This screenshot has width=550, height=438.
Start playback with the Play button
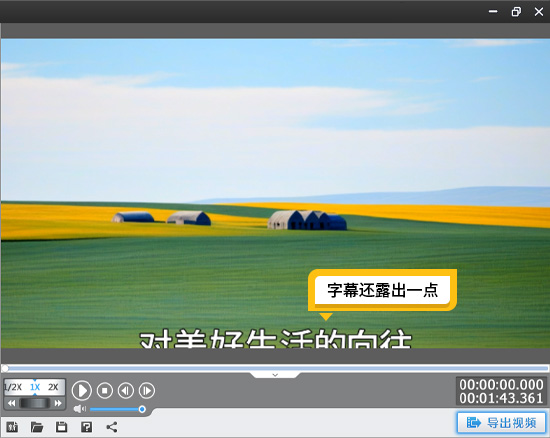(x=82, y=390)
